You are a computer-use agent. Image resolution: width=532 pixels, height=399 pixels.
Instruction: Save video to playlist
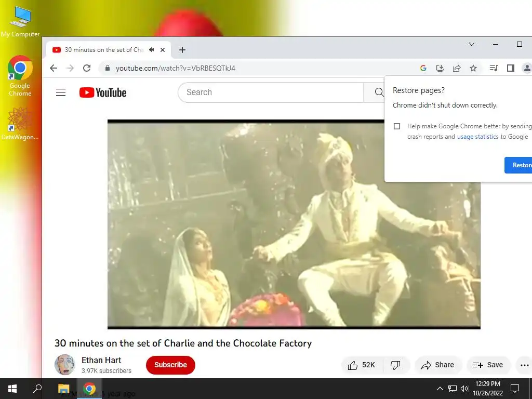click(488, 365)
